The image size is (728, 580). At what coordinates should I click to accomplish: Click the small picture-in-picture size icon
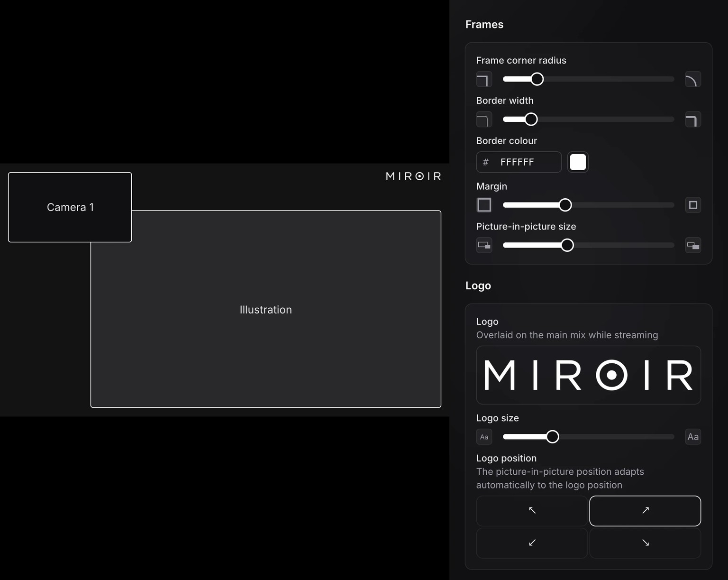click(x=484, y=245)
